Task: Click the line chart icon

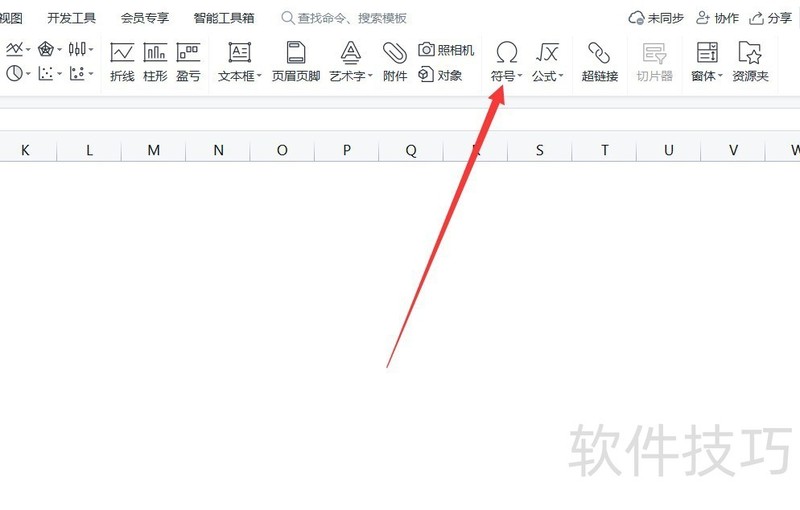Action: click(x=14, y=49)
